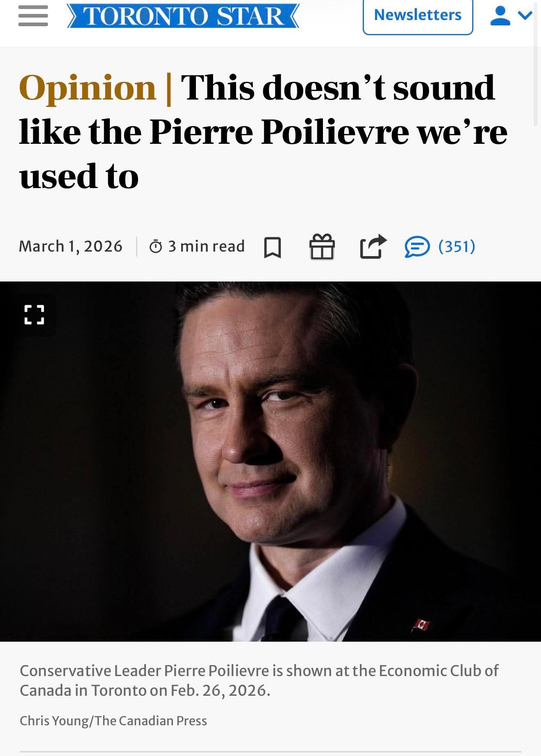
Task: Click the photo caption about Economic Club
Action: (259, 681)
